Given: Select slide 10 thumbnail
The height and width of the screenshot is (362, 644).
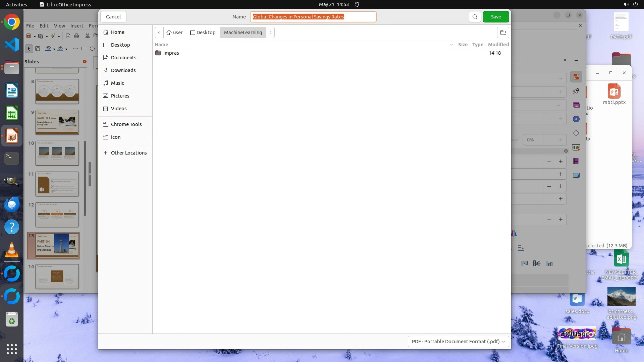Looking at the screenshot, I should (x=57, y=153).
